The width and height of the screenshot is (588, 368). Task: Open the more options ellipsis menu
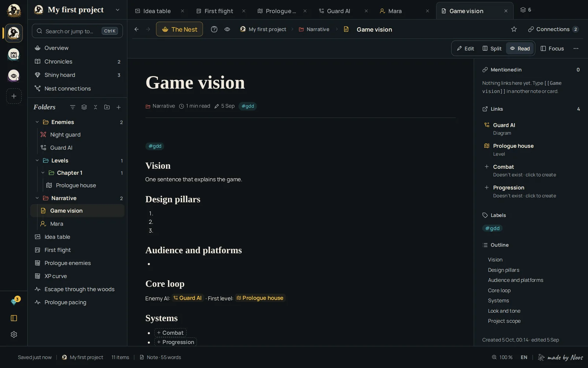pos(576,49)
